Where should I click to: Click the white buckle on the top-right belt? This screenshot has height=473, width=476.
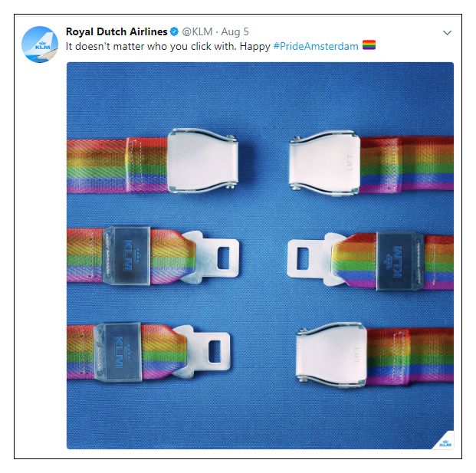pos(324,163)
